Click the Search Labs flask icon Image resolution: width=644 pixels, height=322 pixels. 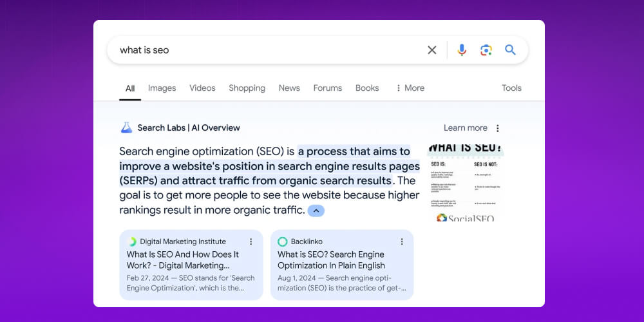[x=126, y=128]
